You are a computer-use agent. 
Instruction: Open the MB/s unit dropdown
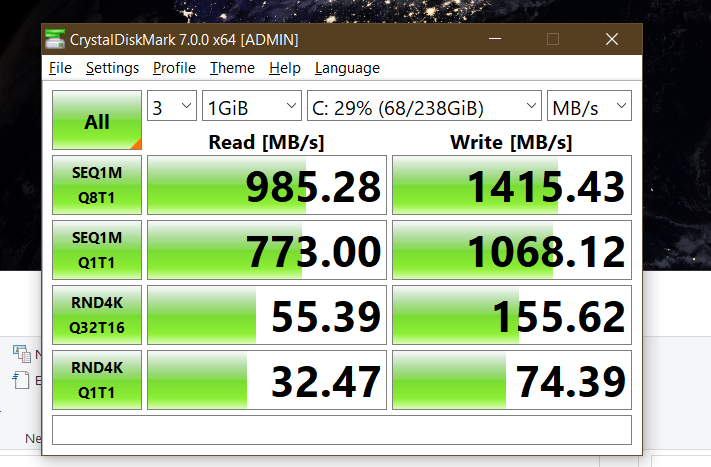pyautogui.click(x=589, y=106)
